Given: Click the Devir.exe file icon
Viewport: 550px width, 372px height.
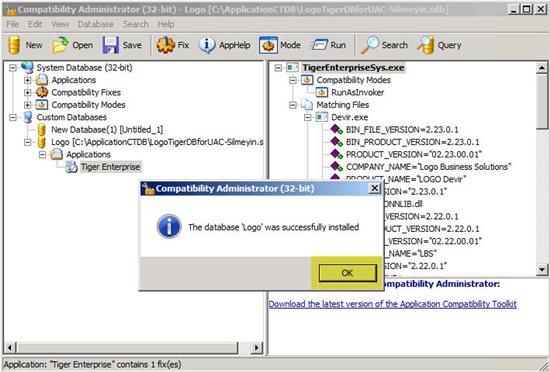Looking at the screenshot, I should 322,117.
